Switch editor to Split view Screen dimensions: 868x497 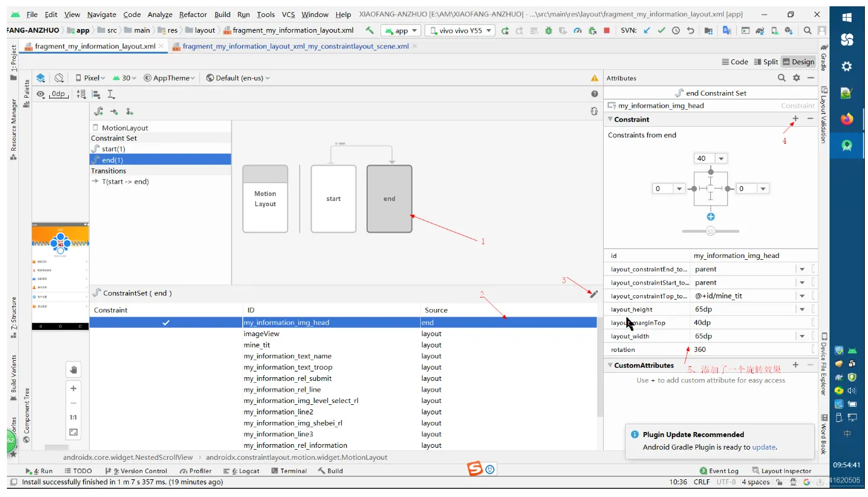click(x=766, y=62)
